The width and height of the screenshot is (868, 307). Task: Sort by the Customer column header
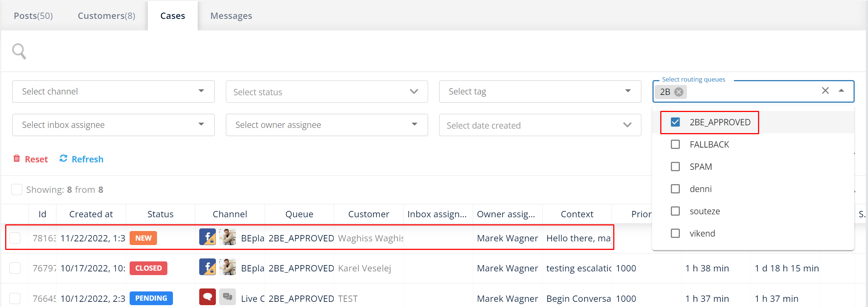(369, 214)
